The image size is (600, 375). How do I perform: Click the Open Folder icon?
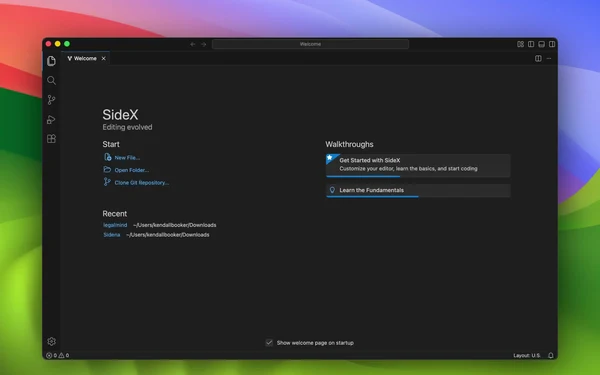click(x=107, y=170)
